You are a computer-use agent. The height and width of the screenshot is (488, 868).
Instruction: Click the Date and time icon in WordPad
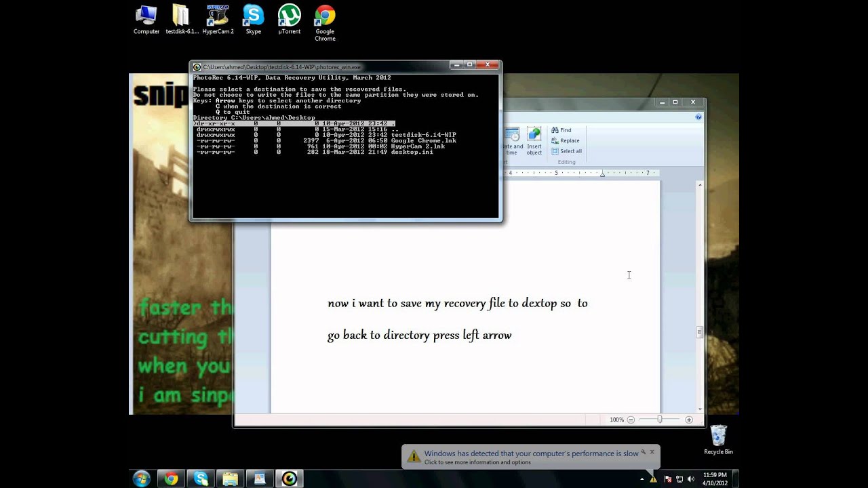click(x=512, y=142)
